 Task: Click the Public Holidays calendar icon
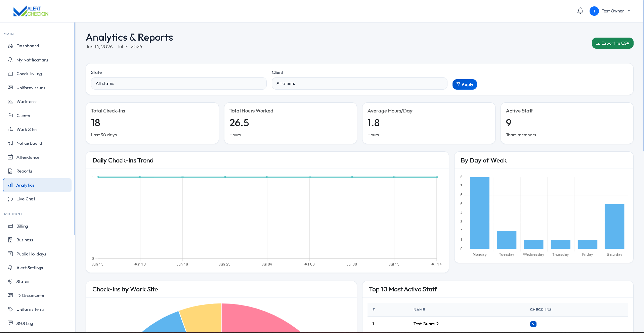click(10, 254)
